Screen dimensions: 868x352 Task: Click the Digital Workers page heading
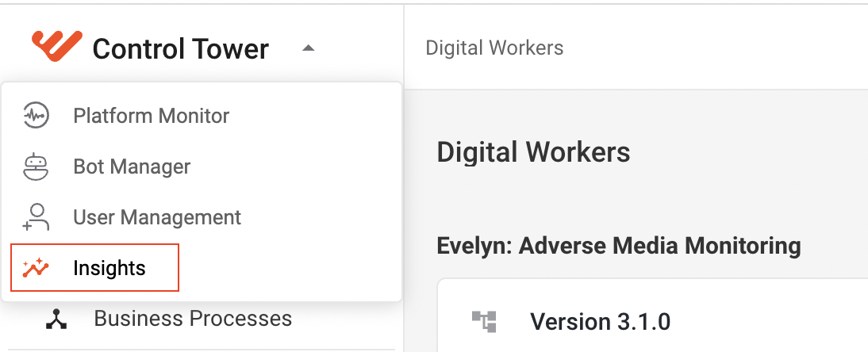(534, 151)
